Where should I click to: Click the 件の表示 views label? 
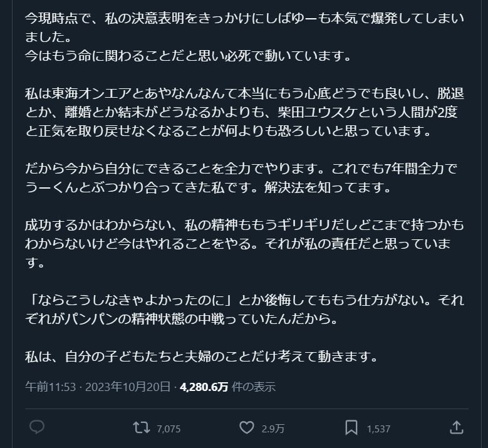(x=254, y=387)
